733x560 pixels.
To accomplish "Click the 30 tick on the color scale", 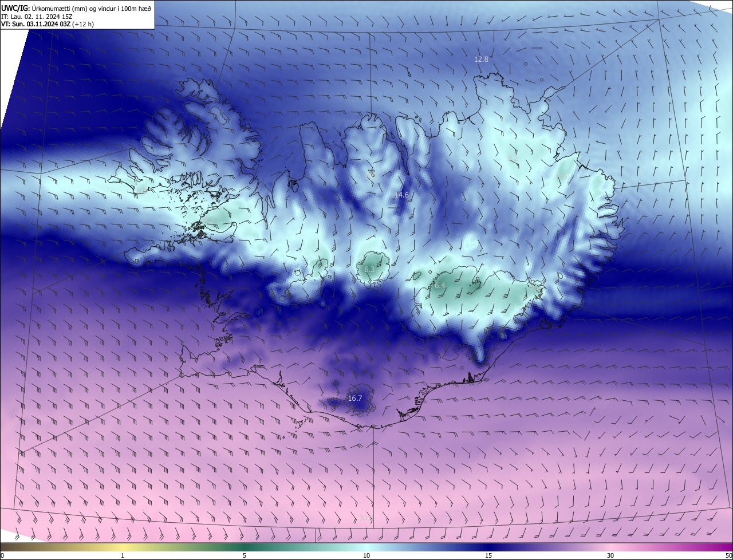I will tap(610, 555).
